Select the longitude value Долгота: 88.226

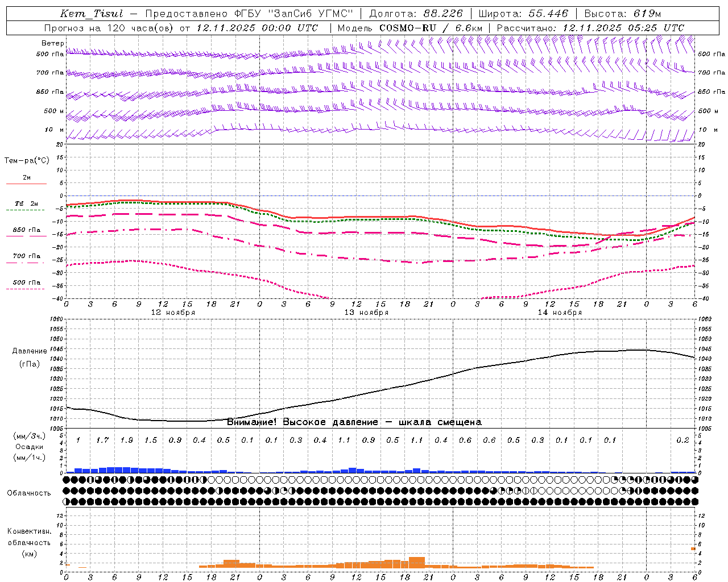pos(416,14)
